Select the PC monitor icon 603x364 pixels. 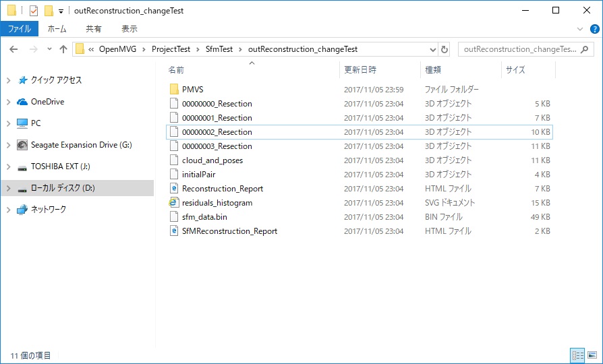(x=22, y=123)
